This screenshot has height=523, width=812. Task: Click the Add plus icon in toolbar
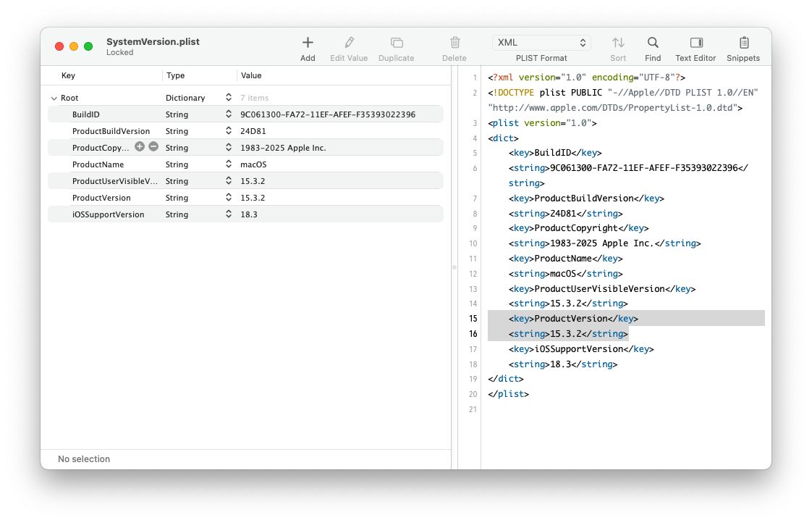(x=308, y=43)
